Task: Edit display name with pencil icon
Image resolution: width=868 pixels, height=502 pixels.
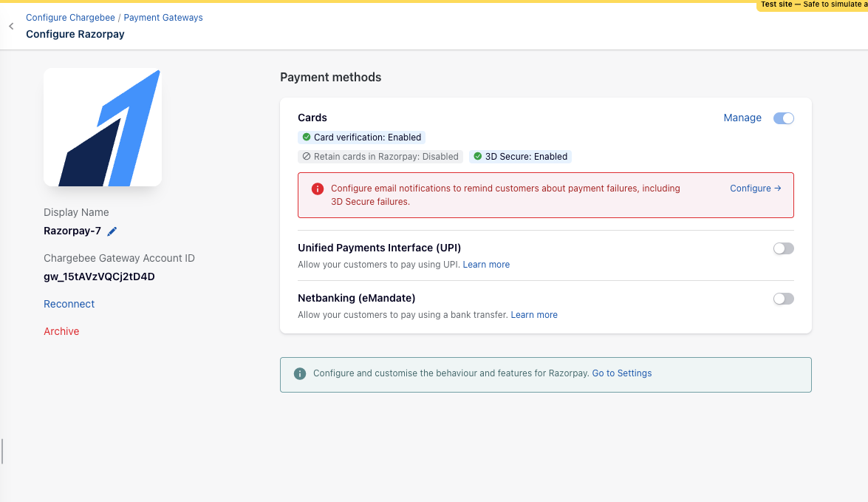Action: coord(112,231)
